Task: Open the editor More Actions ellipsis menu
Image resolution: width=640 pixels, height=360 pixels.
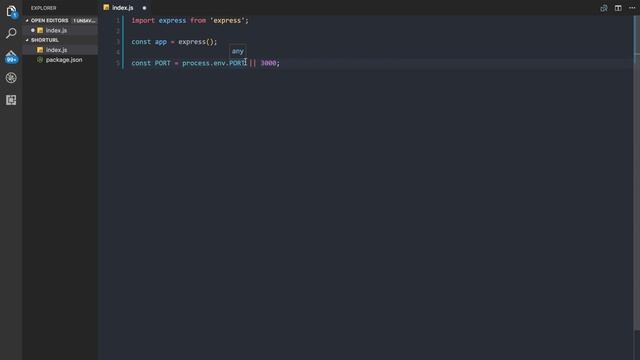Action: tap(632, 8)
